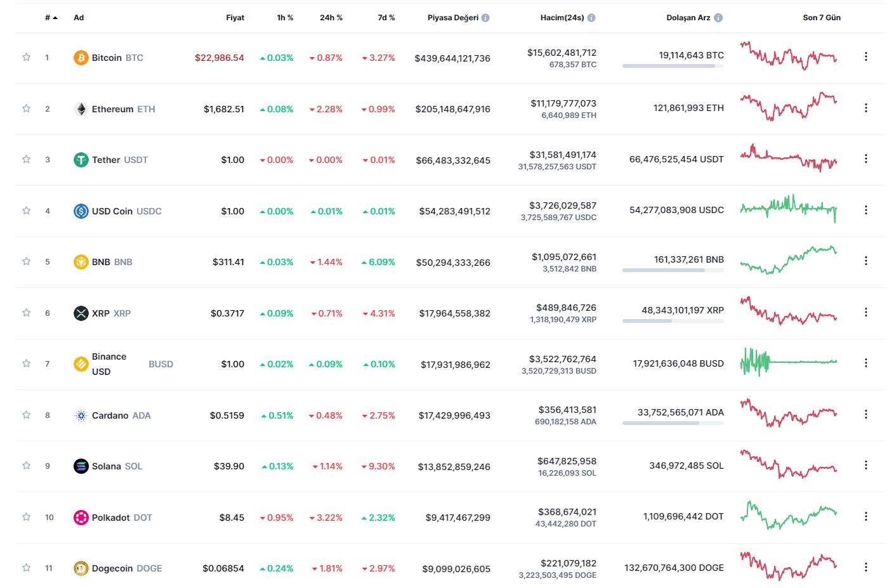This screenshot has width=894, height=588.
Task: Open the more options menu for XRP
Action: click(x=865, y=312)
